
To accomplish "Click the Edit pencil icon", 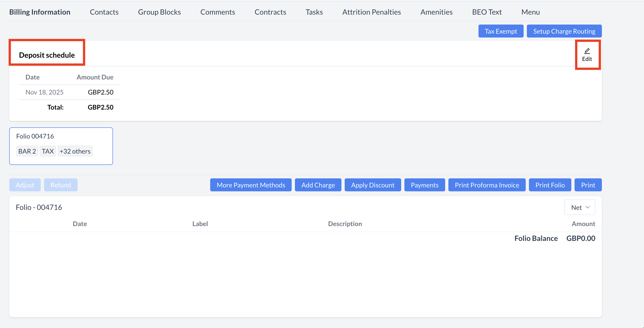I will point(587,51).
